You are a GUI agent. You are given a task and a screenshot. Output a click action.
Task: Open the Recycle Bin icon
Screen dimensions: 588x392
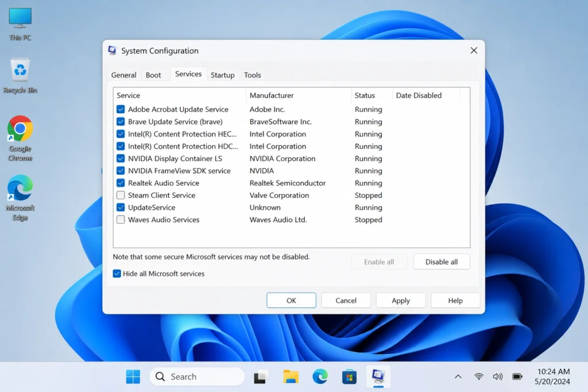coord(20,75)
